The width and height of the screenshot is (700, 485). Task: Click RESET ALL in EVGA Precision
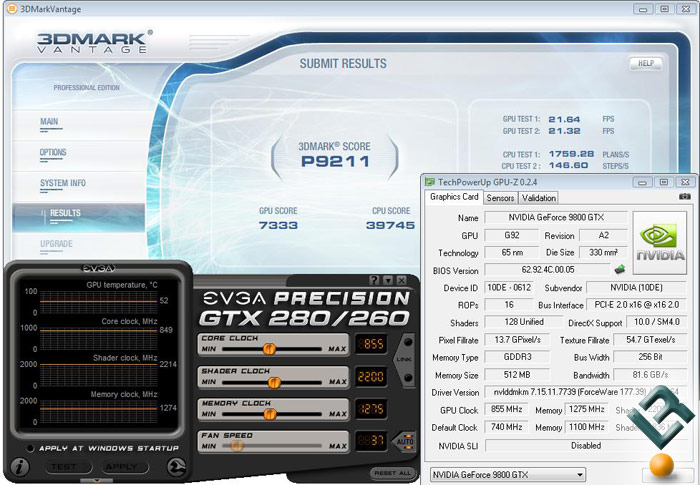pos(392,473)
